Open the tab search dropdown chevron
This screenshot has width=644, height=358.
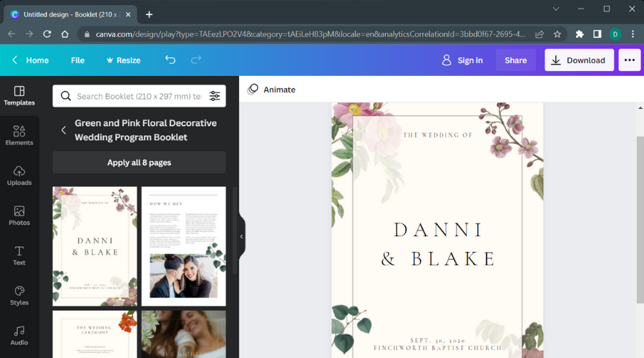click(556, 9)
